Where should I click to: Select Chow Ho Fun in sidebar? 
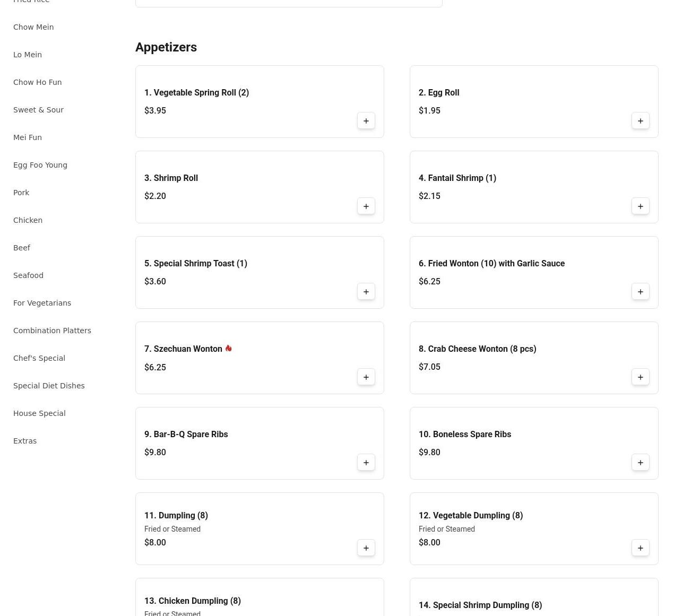click(38, 82)
